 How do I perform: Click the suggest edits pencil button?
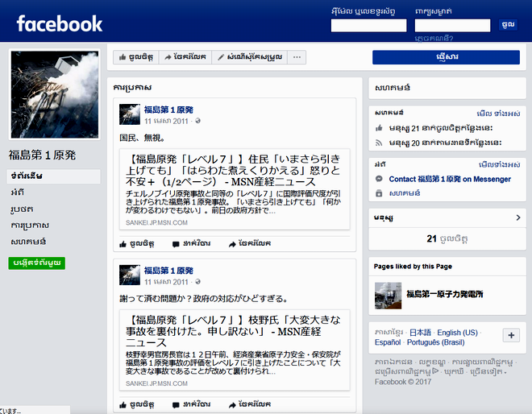[x=250, y=57]
